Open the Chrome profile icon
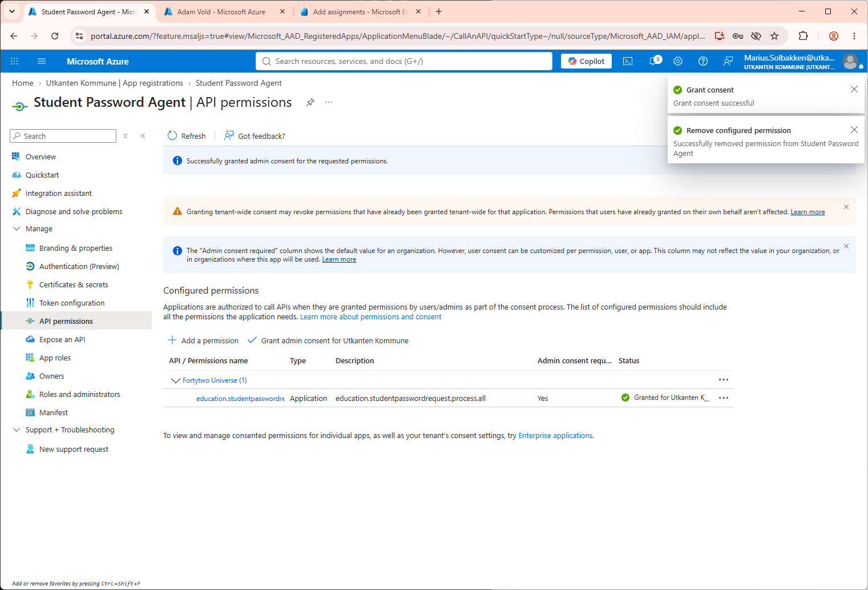Viewport: 868px width, 590px height. (834, 36)
